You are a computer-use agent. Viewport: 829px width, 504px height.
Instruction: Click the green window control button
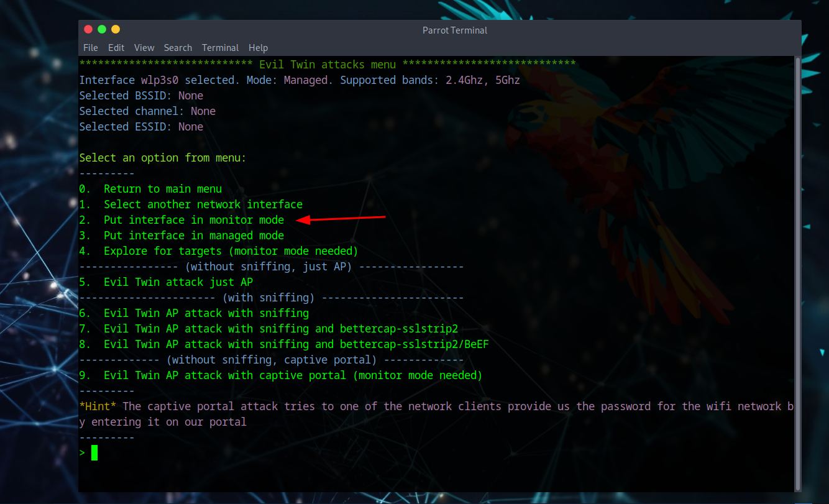pos(102,29)
